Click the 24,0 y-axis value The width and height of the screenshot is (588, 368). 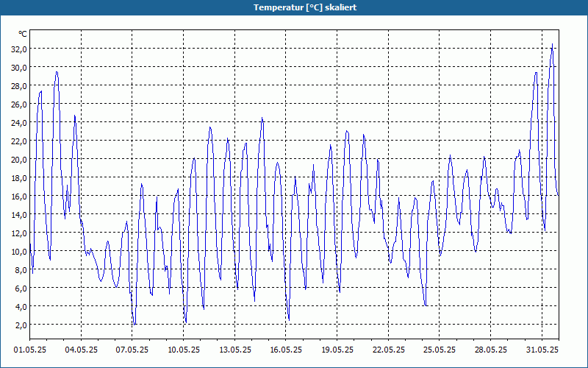click(19, 122)
